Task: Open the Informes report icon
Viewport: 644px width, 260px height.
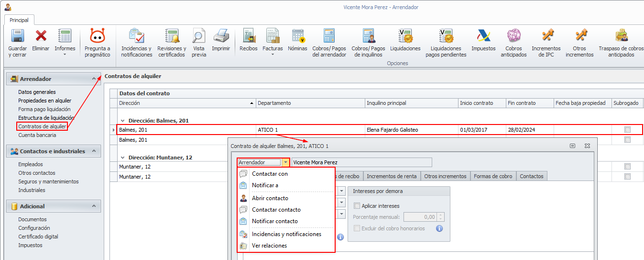Action: click(65, 36)
